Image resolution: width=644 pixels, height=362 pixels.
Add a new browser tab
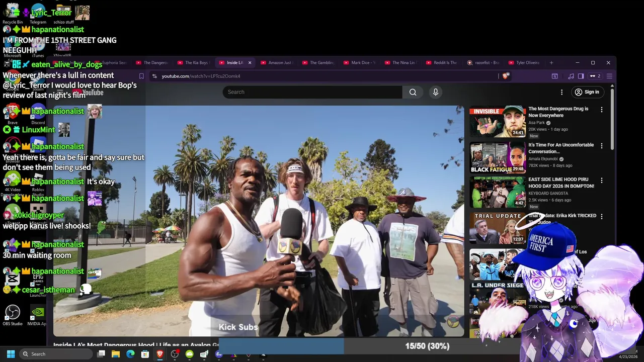(x=551, y=63)
